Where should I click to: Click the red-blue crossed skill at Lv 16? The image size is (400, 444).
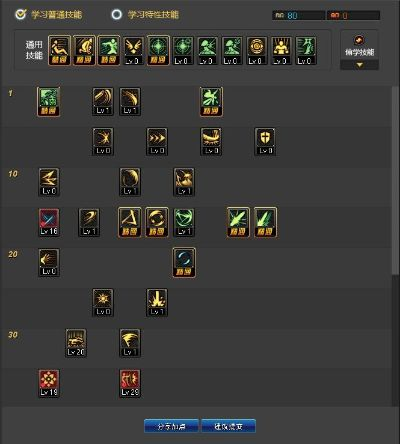point(49,222)
